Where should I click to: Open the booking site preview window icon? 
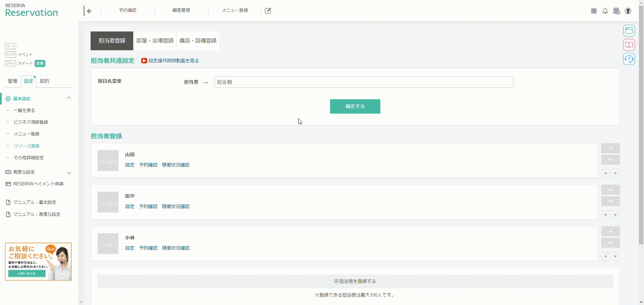coord(629,31)
